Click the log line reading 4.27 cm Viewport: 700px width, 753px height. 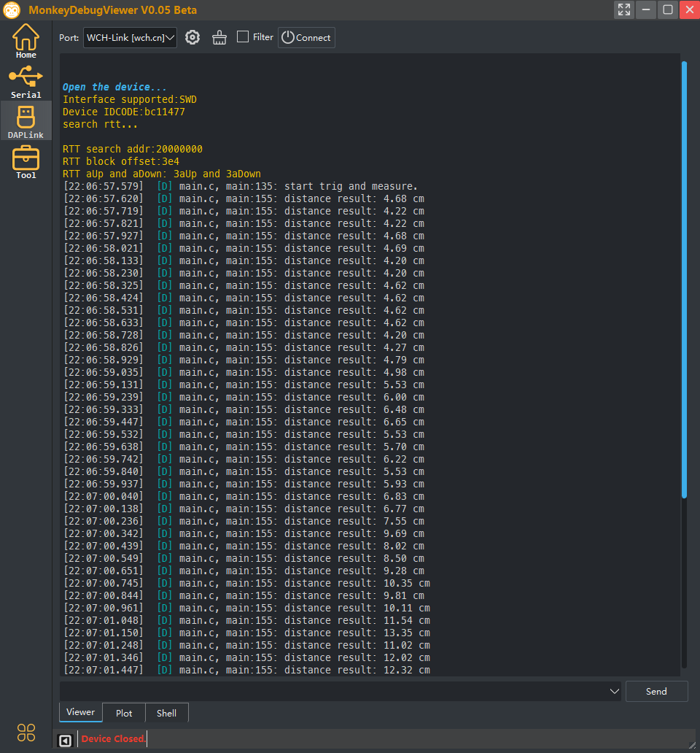tap(244, 348)
